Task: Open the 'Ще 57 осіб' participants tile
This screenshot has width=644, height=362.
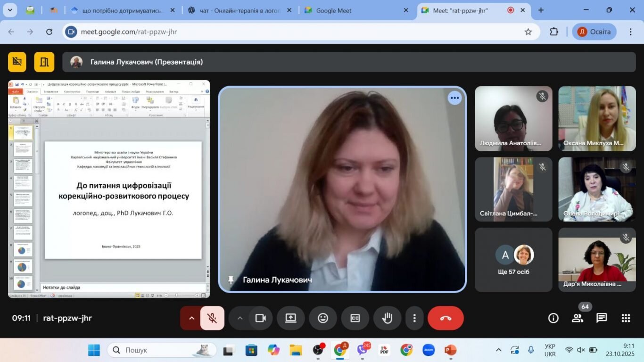Action: click(x=513, y=260)
